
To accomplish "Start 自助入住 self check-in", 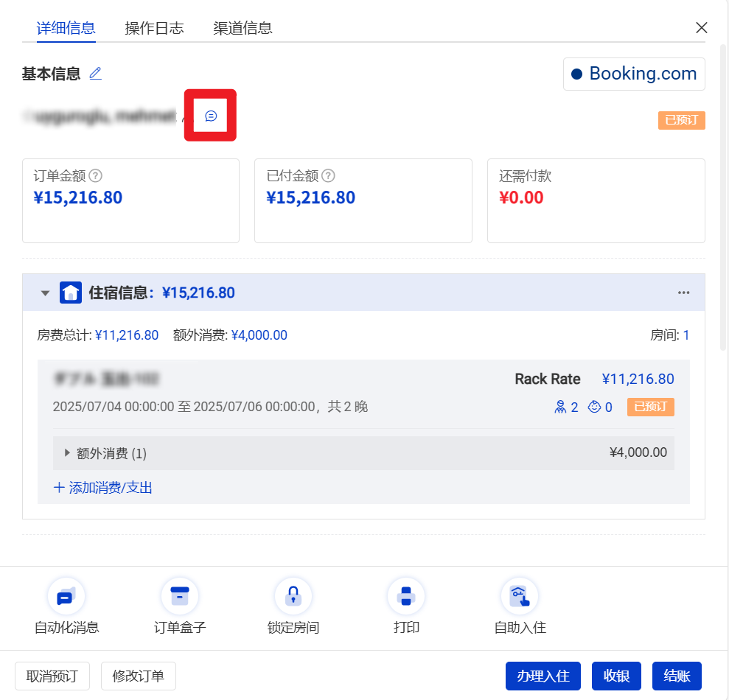I will tap(520, 596).
